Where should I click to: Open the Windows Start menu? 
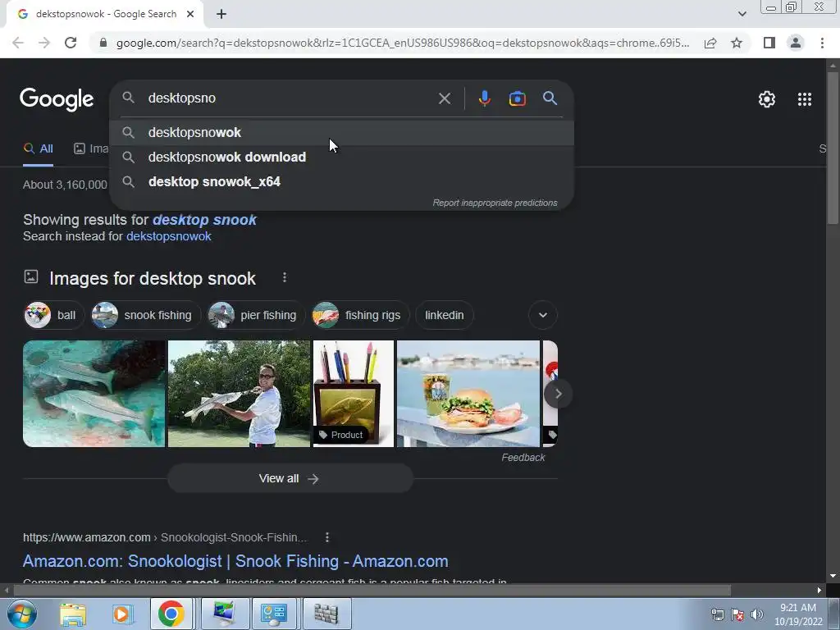21,614
